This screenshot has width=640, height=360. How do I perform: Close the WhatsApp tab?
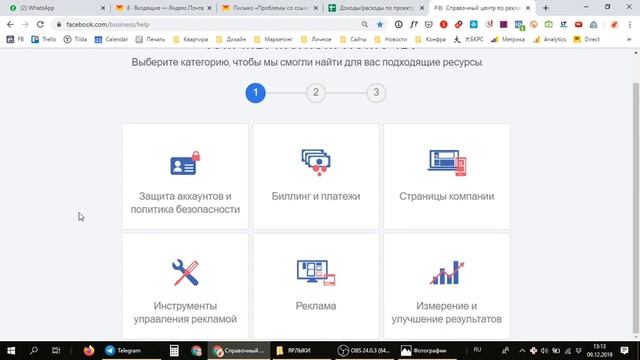pos(103,8)
